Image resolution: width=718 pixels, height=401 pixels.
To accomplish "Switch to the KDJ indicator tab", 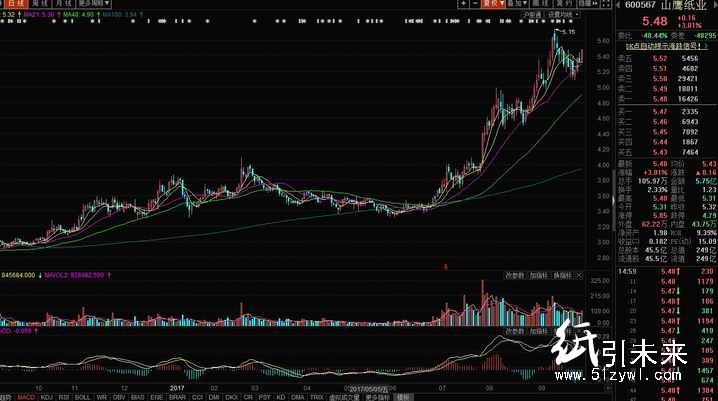I will pos(45,396).
